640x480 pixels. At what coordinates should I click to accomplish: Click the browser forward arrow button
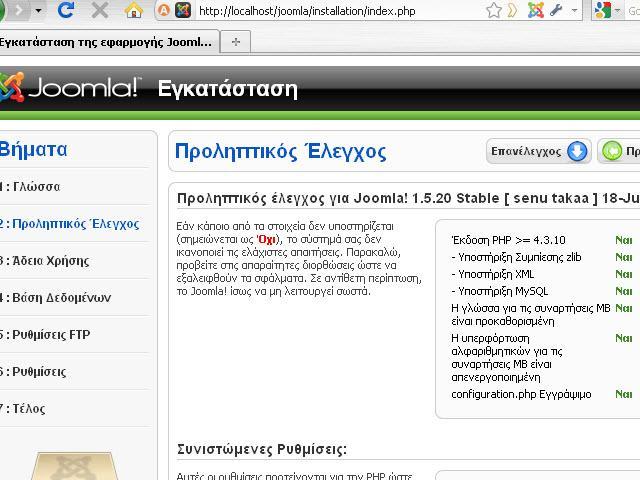pos(18,11)
